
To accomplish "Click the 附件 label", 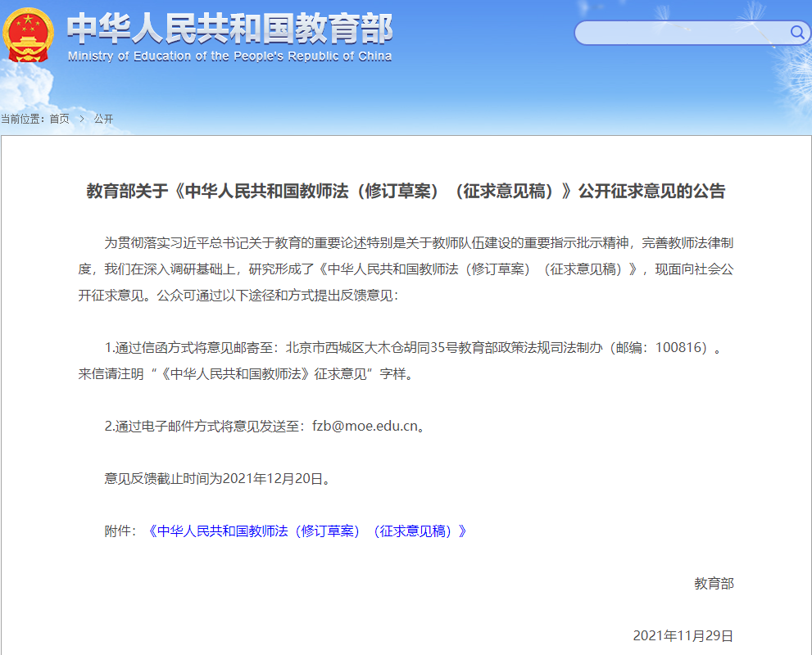I will pos(117,531).
